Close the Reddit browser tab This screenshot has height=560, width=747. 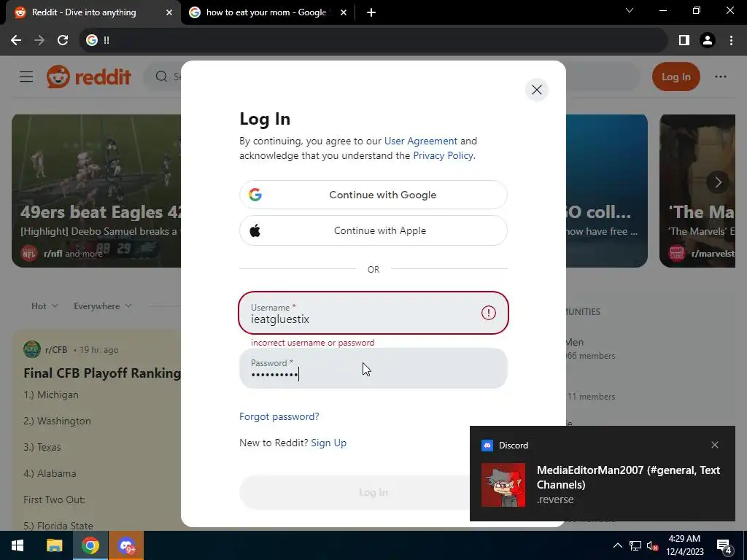point(169,12)
